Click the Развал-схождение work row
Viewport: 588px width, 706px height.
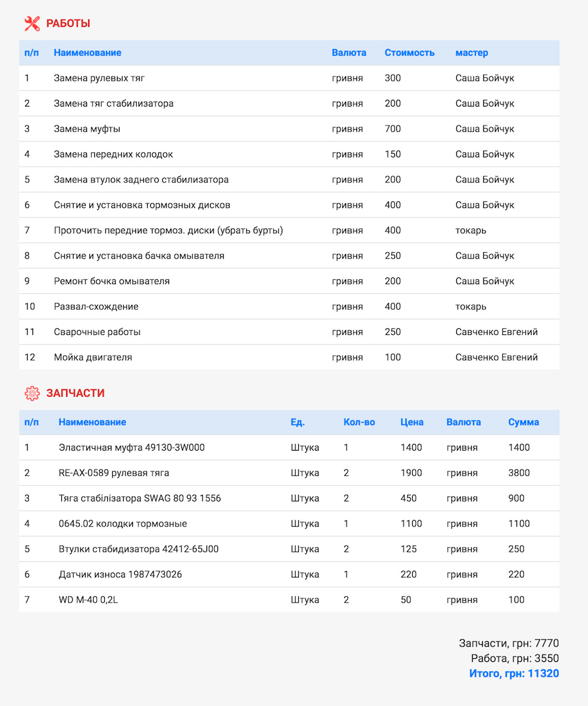click(96, 307)
